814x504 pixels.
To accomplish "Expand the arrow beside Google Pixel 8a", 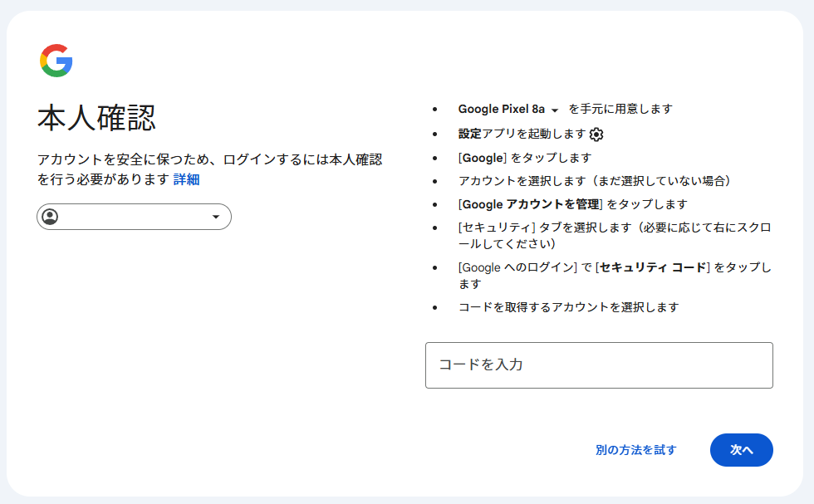I will click(x=555, y=110).
